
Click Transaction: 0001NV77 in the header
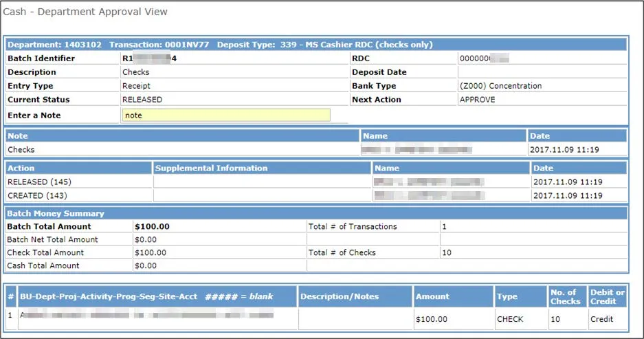(159, 45)
